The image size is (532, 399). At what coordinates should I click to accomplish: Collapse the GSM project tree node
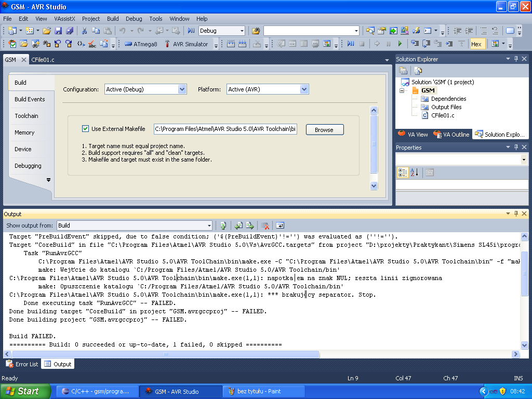coord(402,90)
